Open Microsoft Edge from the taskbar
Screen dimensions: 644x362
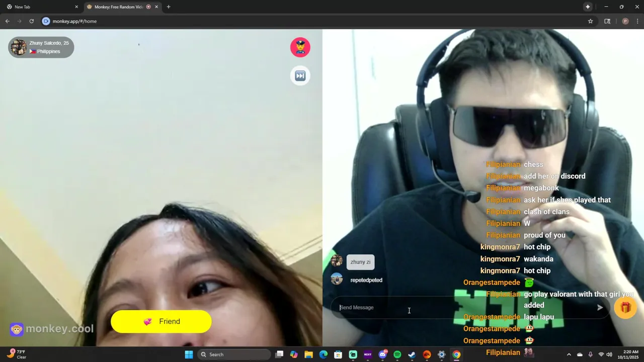point(324,354)
